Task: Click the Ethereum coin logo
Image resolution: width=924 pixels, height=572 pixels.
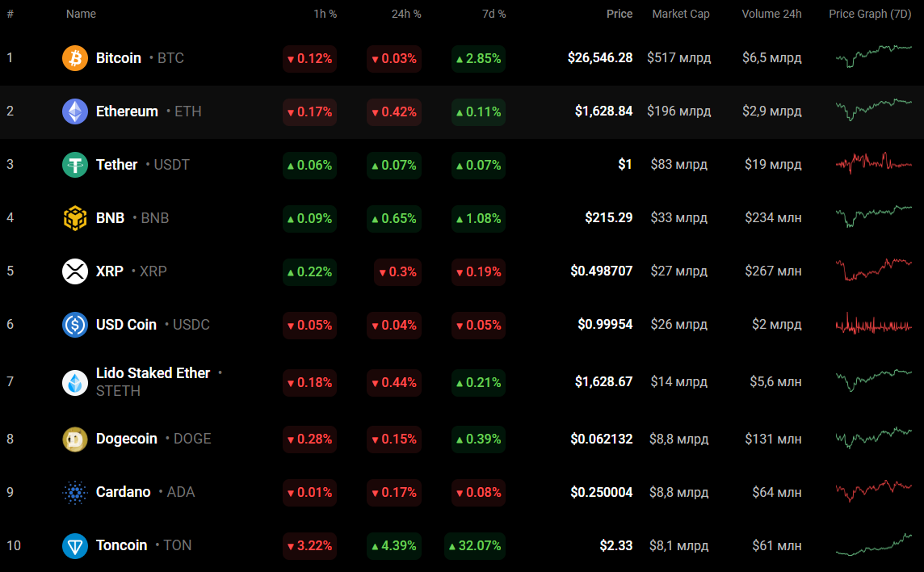Action: [x=75, y=111]
